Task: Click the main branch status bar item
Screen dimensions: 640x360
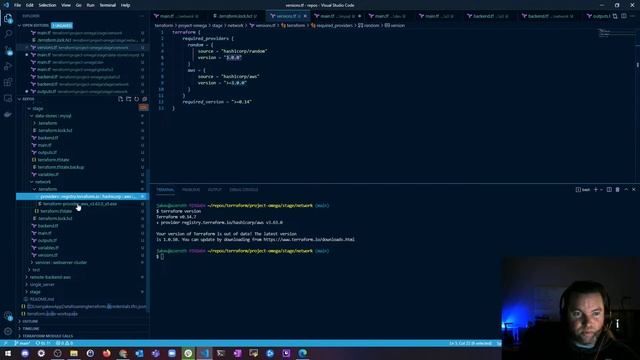Action: click(x=22, y=343)
